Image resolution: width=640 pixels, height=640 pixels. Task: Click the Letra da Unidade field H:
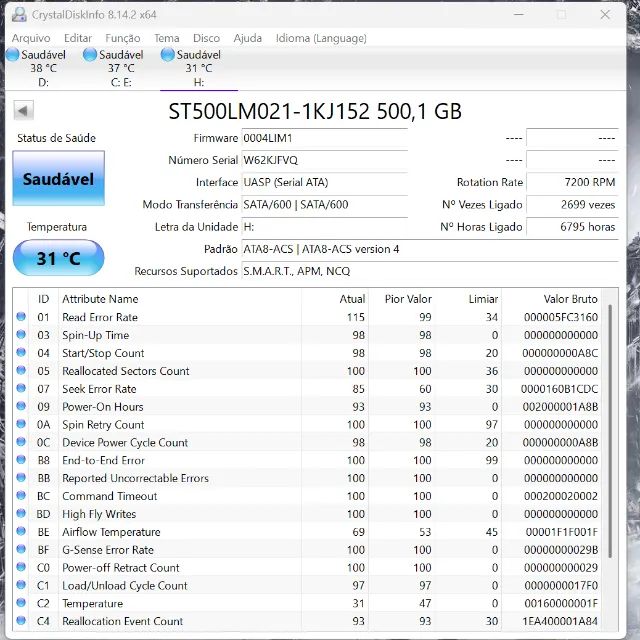(324, 227)
